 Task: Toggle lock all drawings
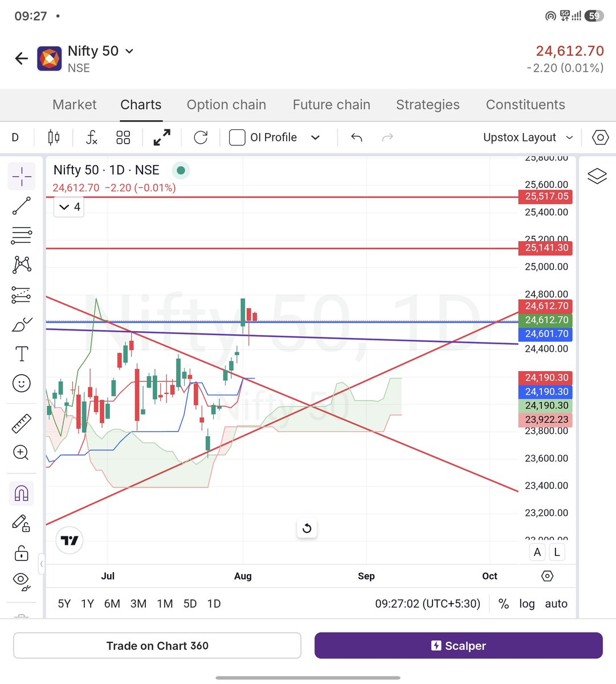coord(22,553)
